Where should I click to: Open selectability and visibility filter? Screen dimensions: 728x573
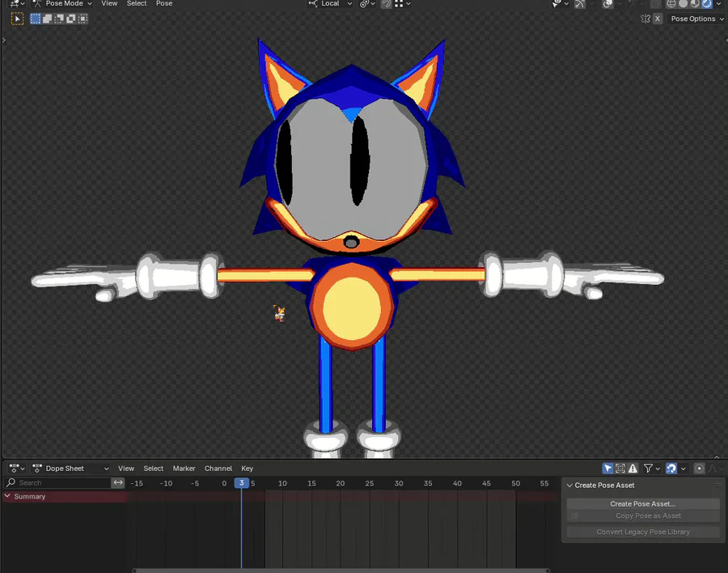560,4
